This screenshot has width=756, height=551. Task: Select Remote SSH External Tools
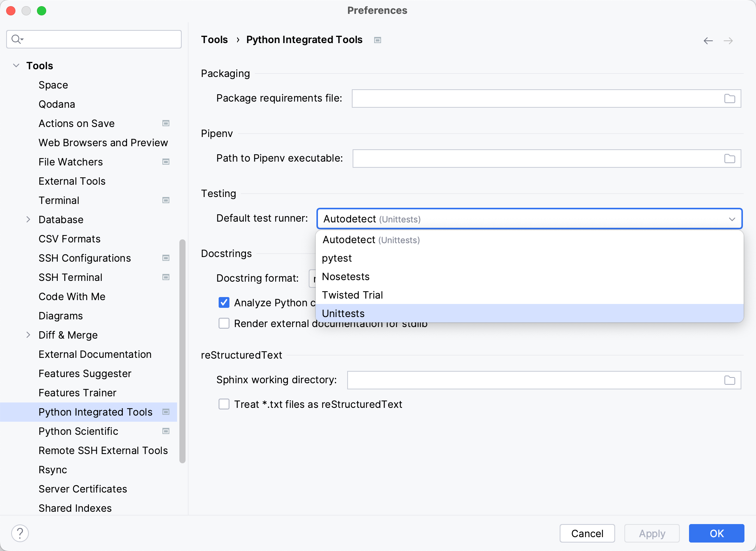(103, 450)
